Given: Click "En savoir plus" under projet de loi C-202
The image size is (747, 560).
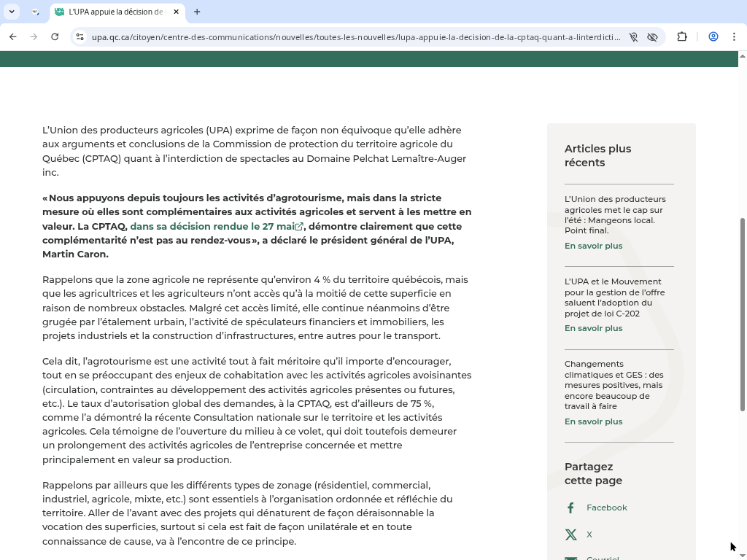Looking at the screenshot, I should [x=593, y=328].
